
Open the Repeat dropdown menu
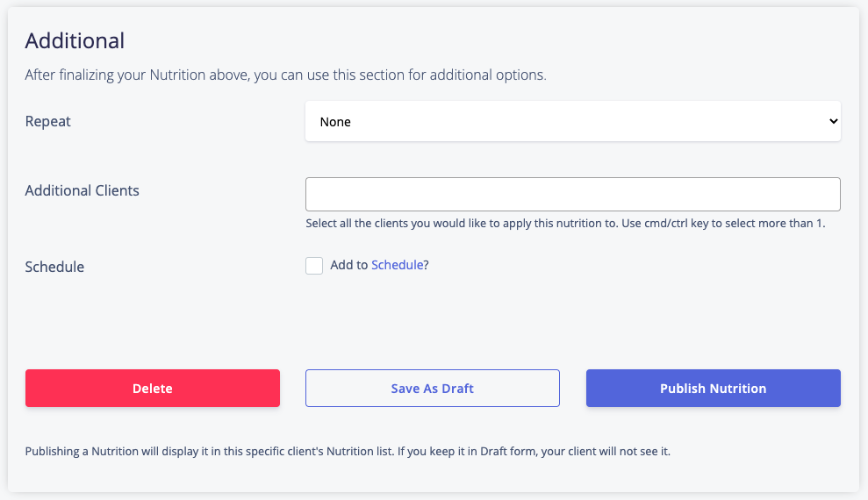[573, 121]
